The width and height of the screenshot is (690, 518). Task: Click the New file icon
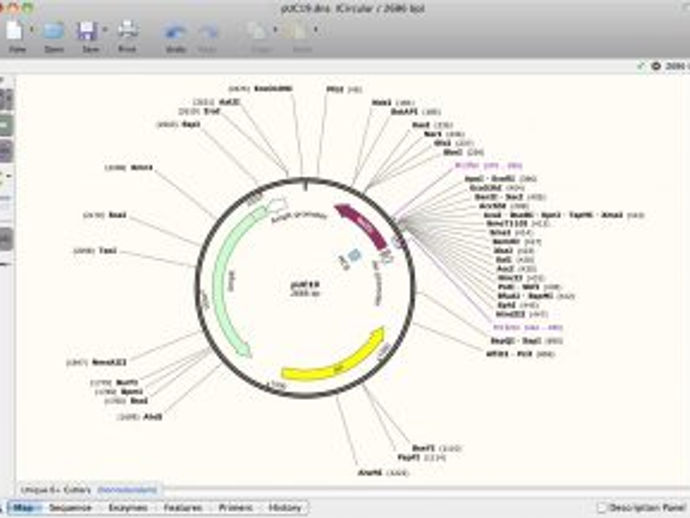tap(14, 30)
